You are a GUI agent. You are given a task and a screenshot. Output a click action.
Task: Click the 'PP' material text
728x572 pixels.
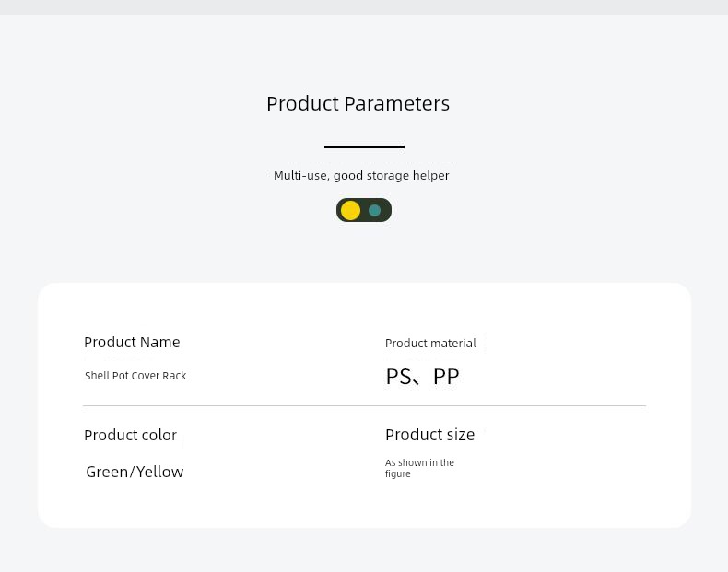[446, 376]
